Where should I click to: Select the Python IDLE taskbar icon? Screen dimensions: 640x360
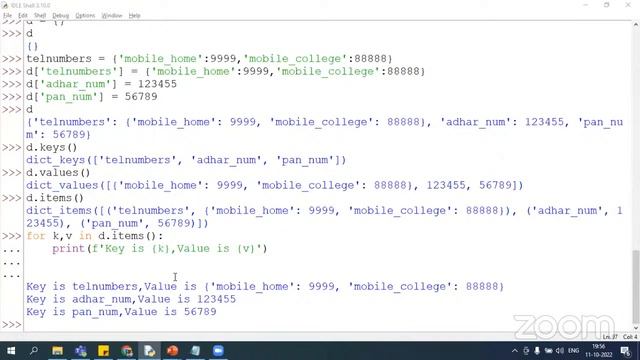pos(149,351)
